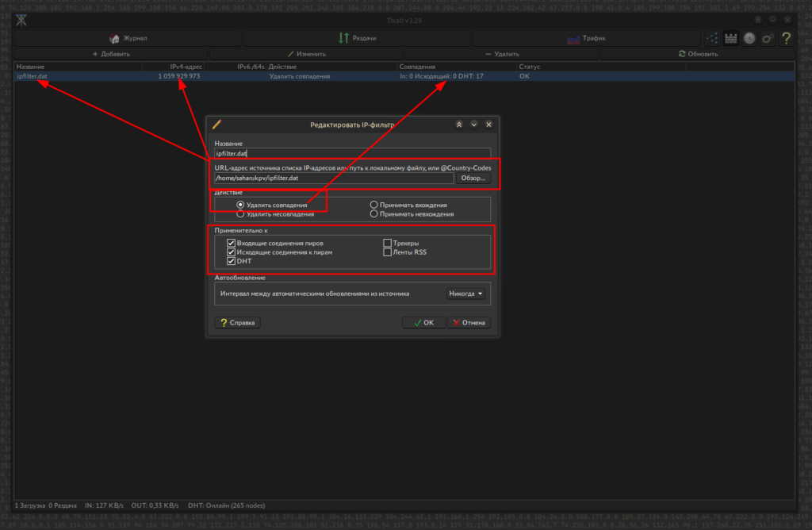Click the Обзор... browse button

click(473, 179)
